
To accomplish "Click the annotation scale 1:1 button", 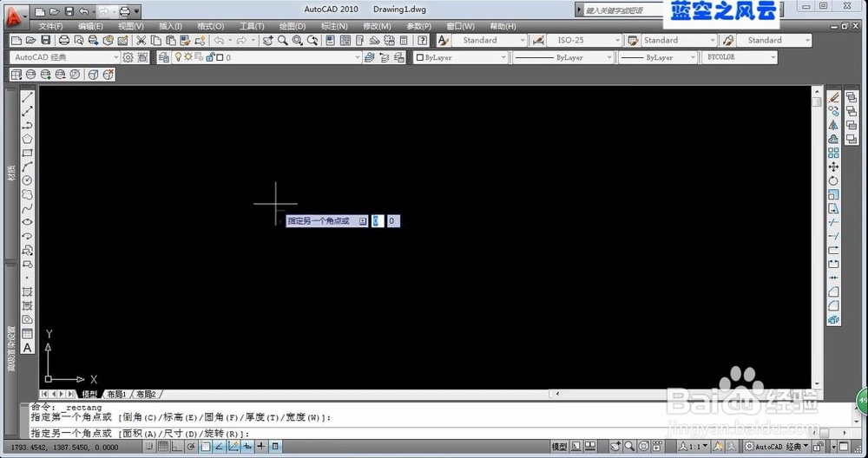I will (694, 447).
